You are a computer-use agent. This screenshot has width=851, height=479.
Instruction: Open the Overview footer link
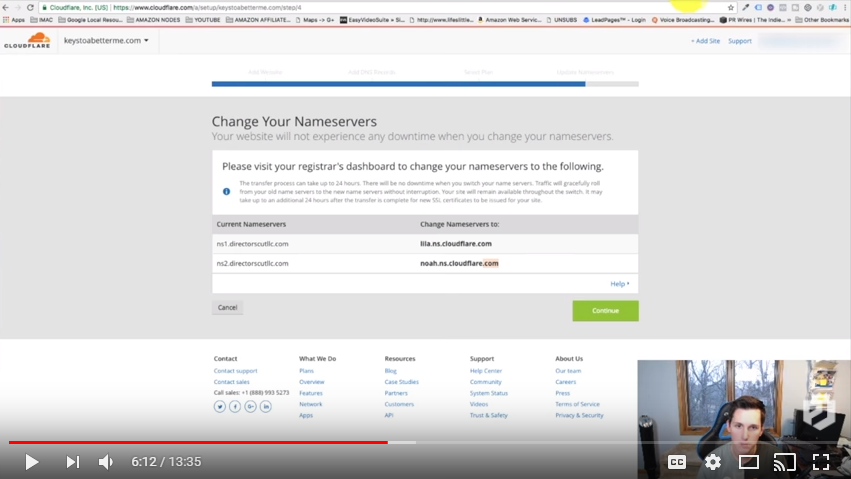(312, 382)
